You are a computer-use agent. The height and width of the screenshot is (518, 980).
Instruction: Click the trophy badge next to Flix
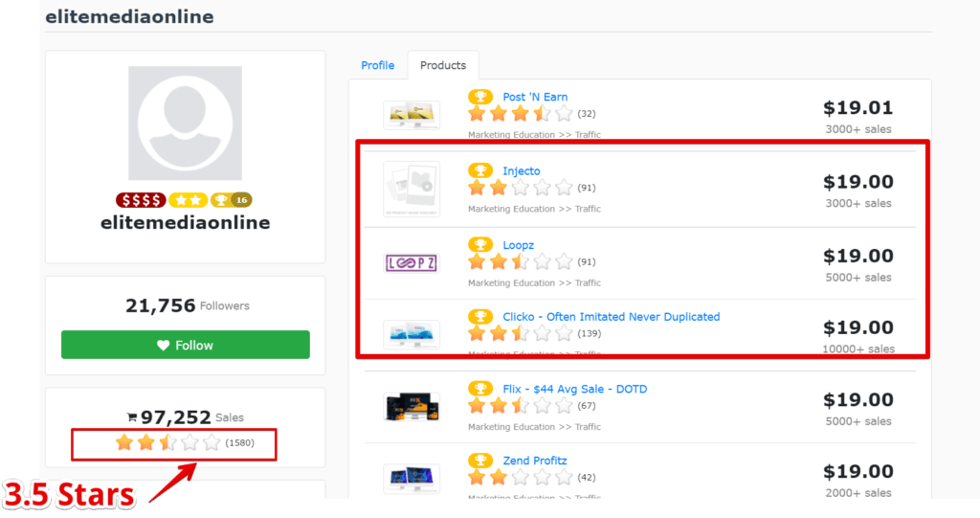pyautogui.click(x=480, y=388)
